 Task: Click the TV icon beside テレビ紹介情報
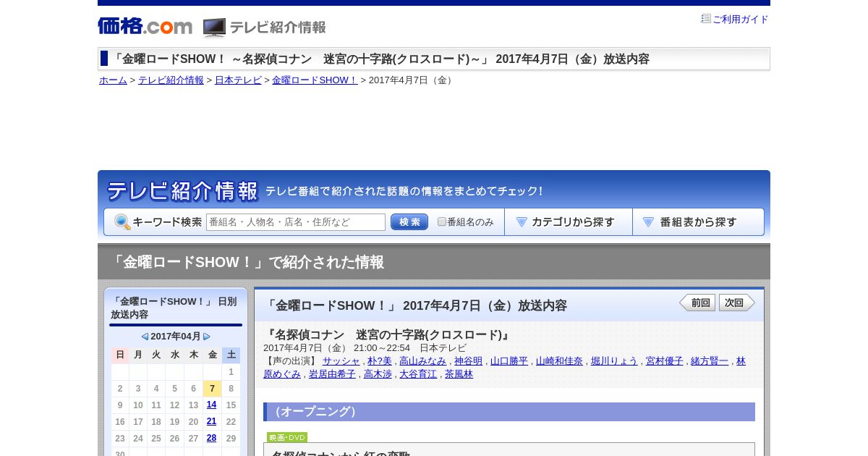(x=214, y=28)
